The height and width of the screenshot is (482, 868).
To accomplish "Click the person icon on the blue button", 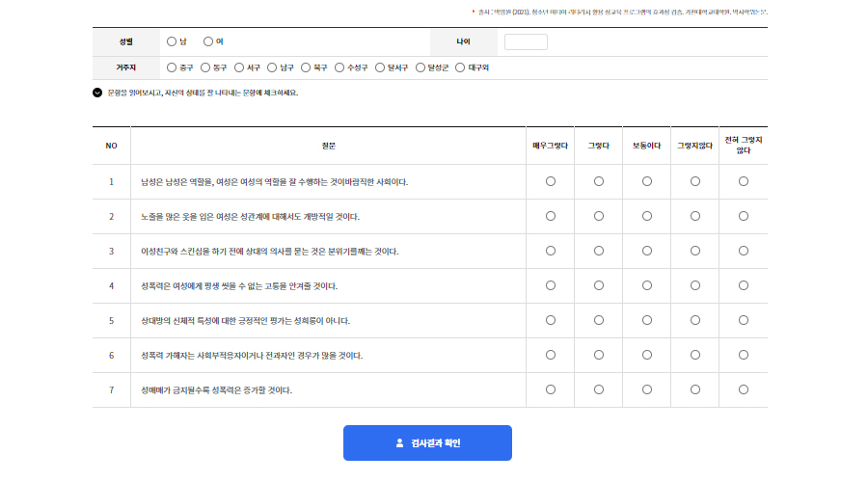I will click(x=399, y=443).
